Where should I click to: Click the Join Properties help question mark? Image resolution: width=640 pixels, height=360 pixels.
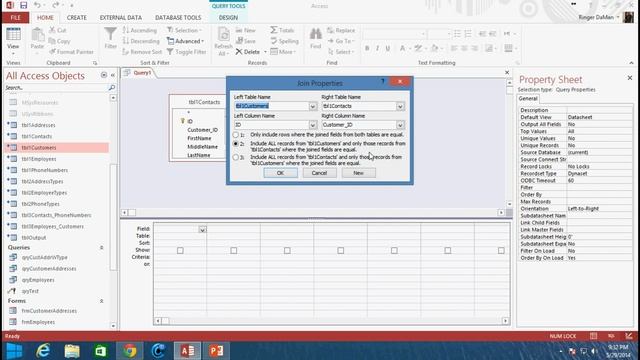(382, 82)
